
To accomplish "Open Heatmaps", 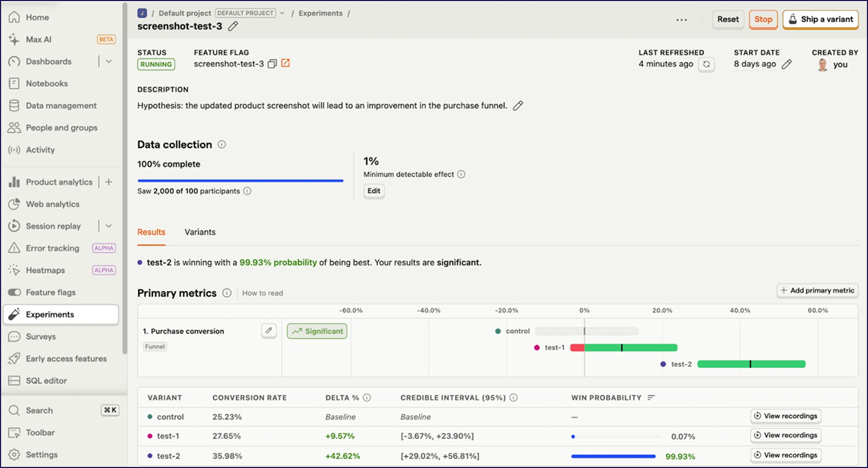I will 45,271.
